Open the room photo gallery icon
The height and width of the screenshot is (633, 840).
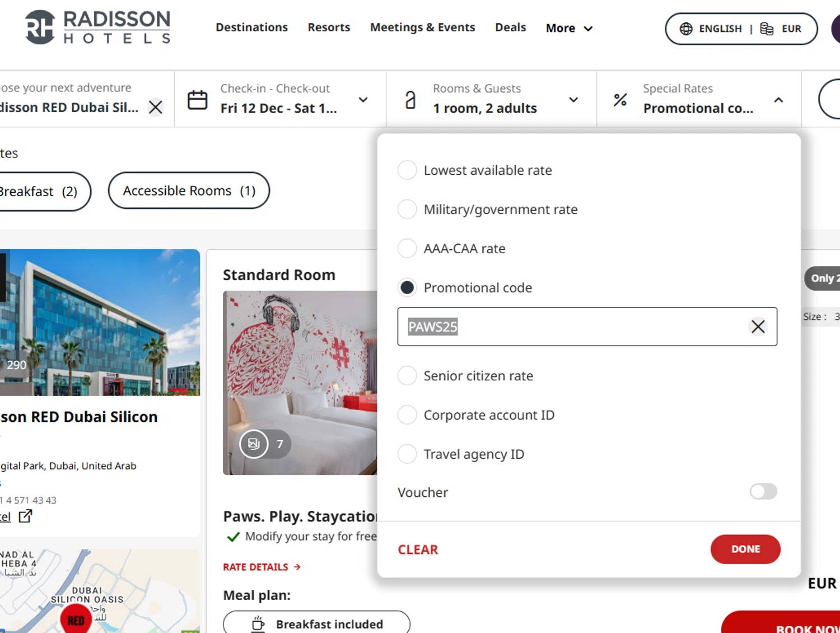[254, 444]
